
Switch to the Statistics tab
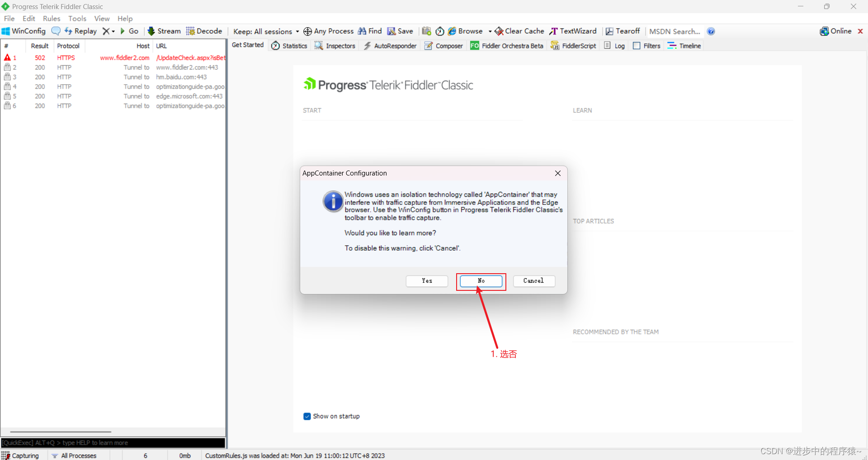[x=289, y=46]
